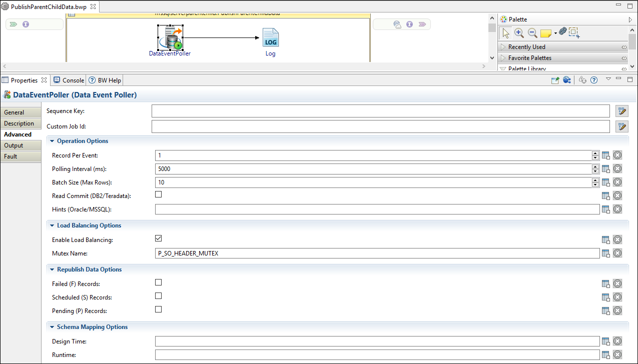The image size is (638, 364).
Task: Click the Runtime schema mapping field
Action: (377, 355)
